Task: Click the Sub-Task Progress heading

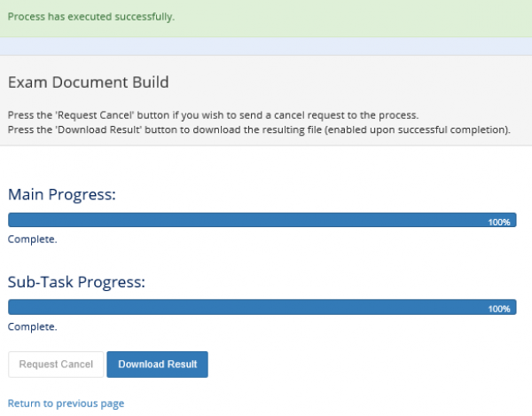Action: [76, 282]
